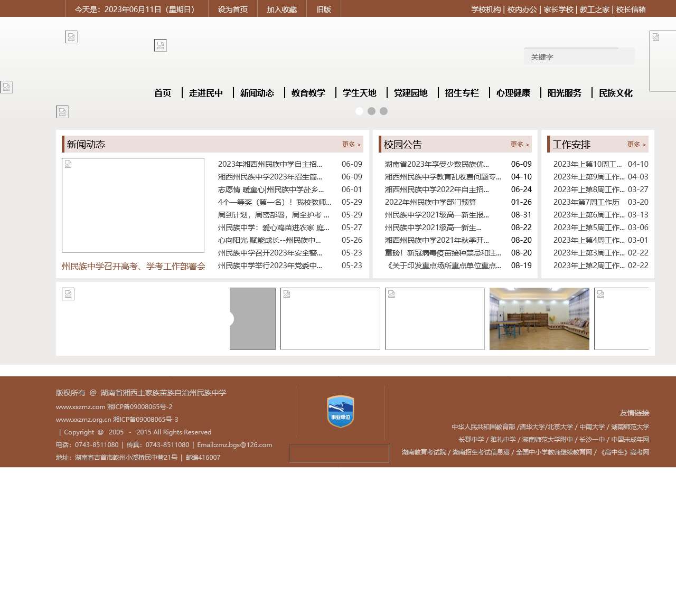Click the 设为首页 link
This screenshot has width=676, height=616.
pyautogui.click(x=232, y=10)
